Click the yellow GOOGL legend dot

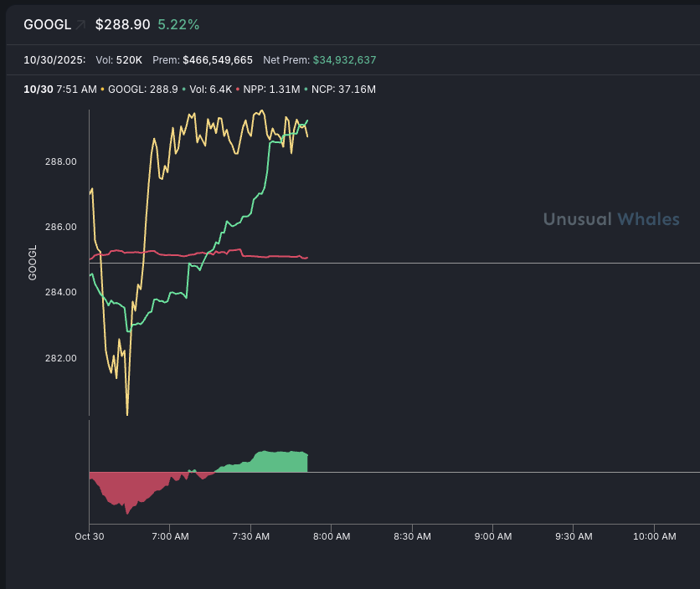click(x=103, y=89)
